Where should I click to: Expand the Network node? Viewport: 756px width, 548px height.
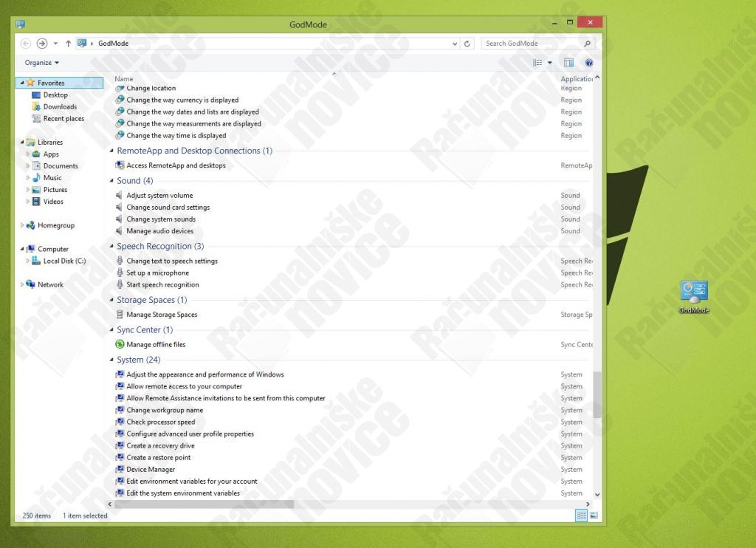tap(22, 284)
